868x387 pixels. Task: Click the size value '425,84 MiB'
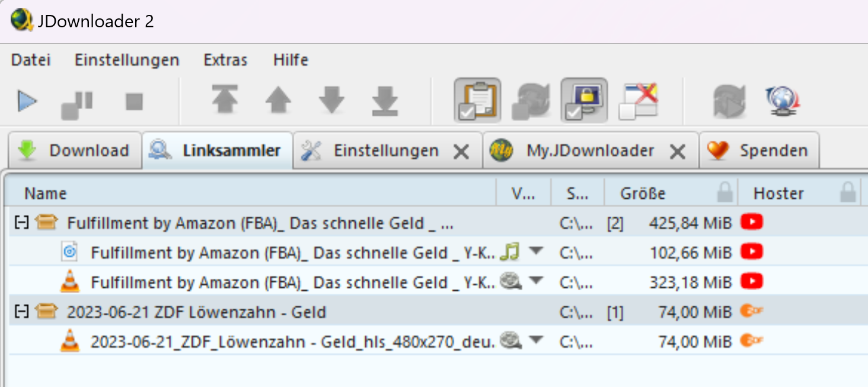coord(690,223)
